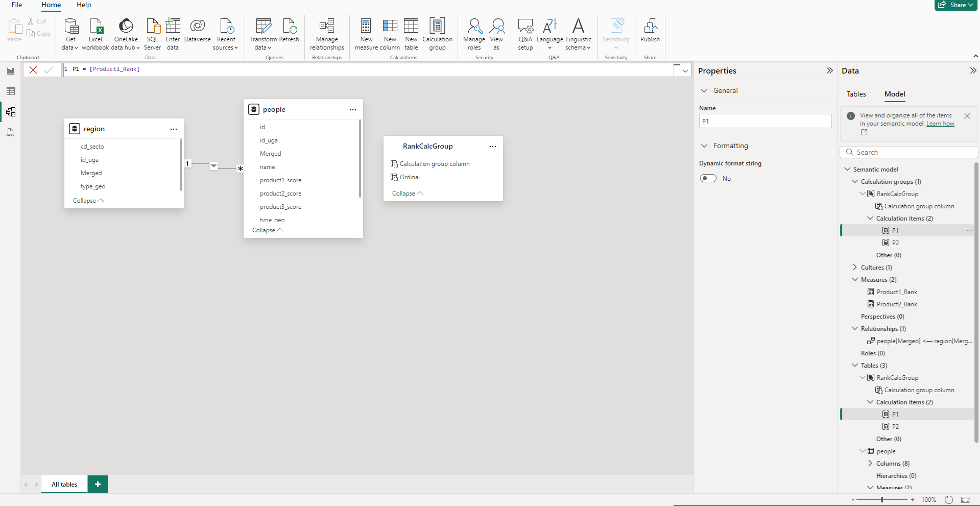Open people table more options menu
The width and height of the screenshot is (980, 506).
click(353, 110)
